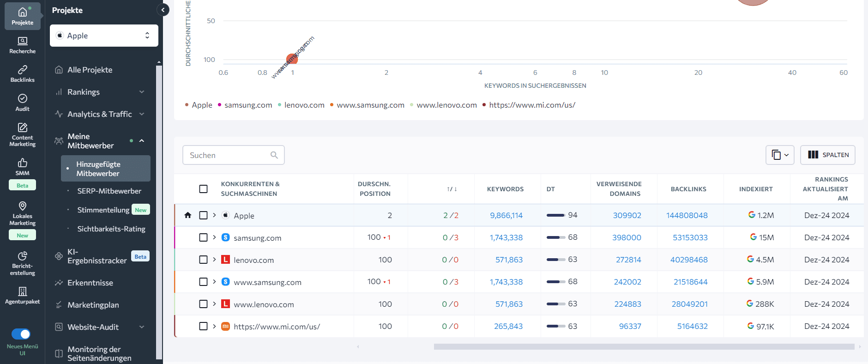Click Google icon next to 97.1K
Screen dimensions: 868x364
pos(751,326)
